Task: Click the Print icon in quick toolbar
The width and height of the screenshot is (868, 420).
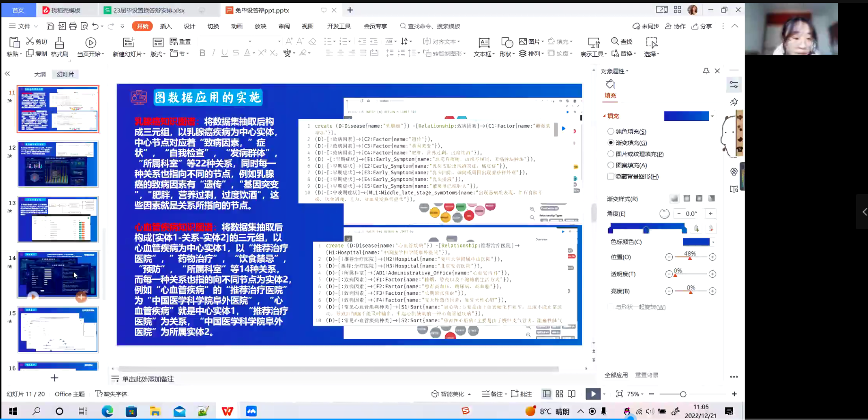Action: 73,26
